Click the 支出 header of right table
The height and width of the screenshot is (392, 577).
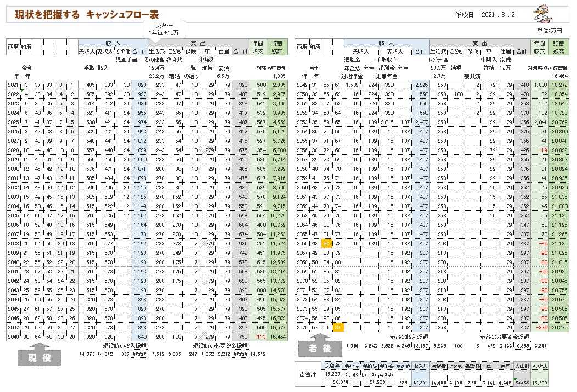coord(484,43)
